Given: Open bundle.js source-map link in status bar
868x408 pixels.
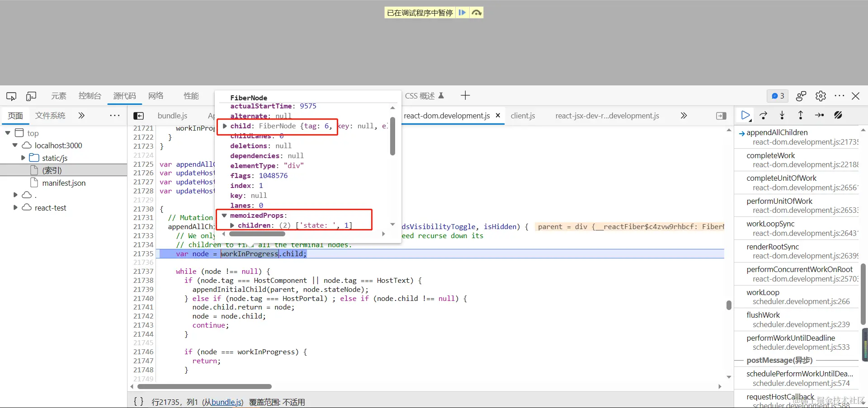Looking at the screenshot, I should pos(226,402).
